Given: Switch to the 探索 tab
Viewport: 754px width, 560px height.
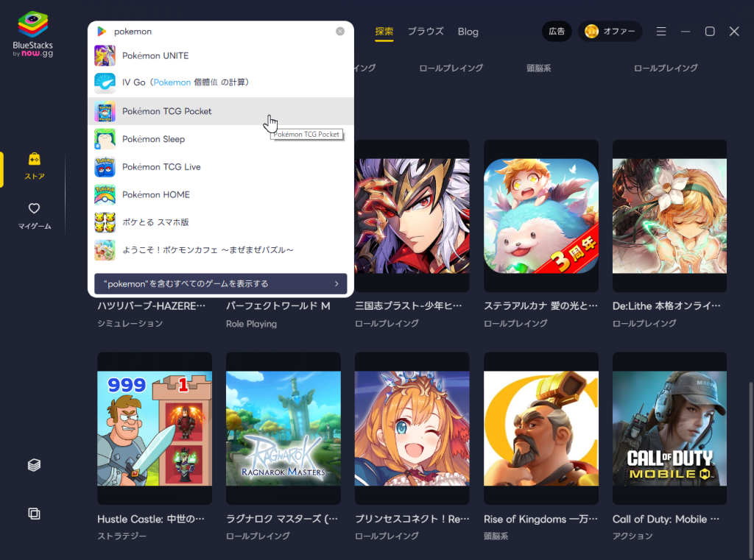Looking at the screenshot, I should pos(384,32).
